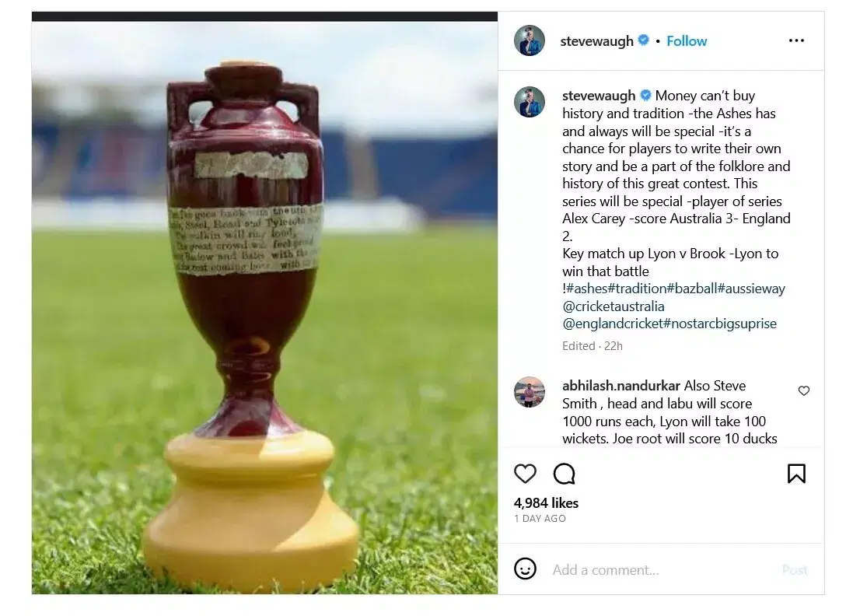The height and width of the screenshot is (616, 867).
Task: Click the Ashes urn photo
Action: click(x=264, y=307)
